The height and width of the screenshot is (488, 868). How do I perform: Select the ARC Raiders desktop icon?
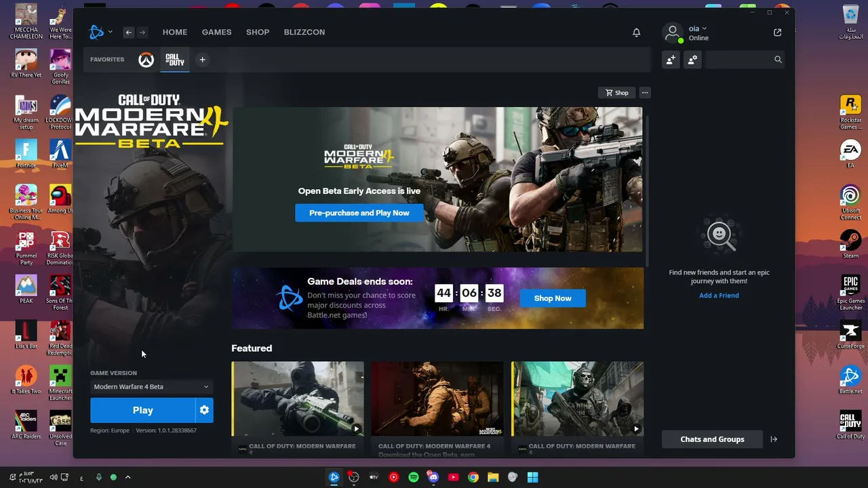[26, 425]
